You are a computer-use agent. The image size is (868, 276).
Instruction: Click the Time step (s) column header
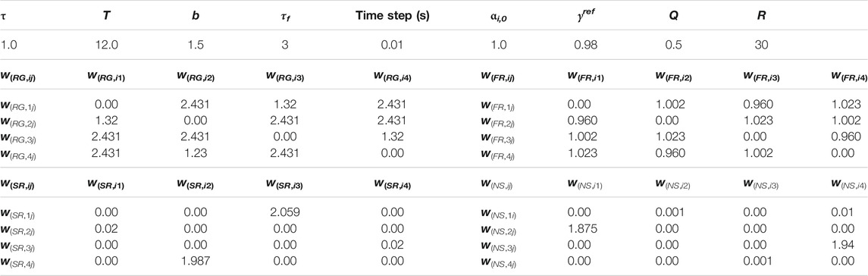pos(392,16)
